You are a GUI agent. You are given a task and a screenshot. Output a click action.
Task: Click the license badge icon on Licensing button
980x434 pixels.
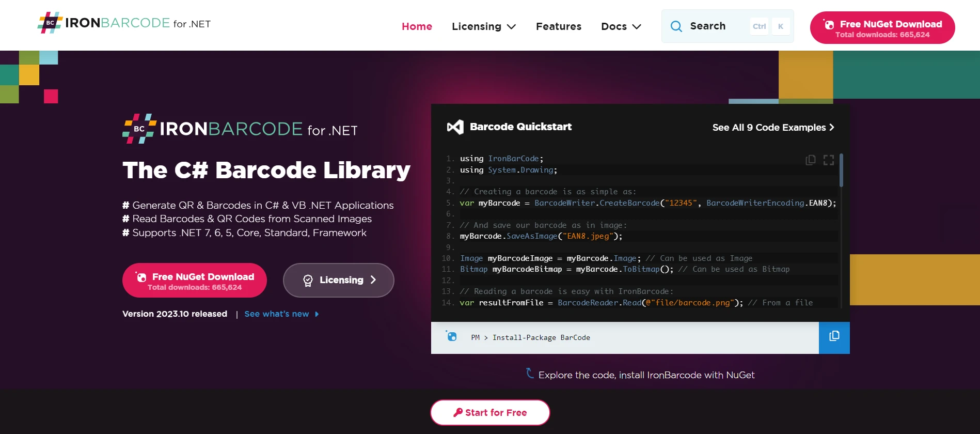[308, 281]
